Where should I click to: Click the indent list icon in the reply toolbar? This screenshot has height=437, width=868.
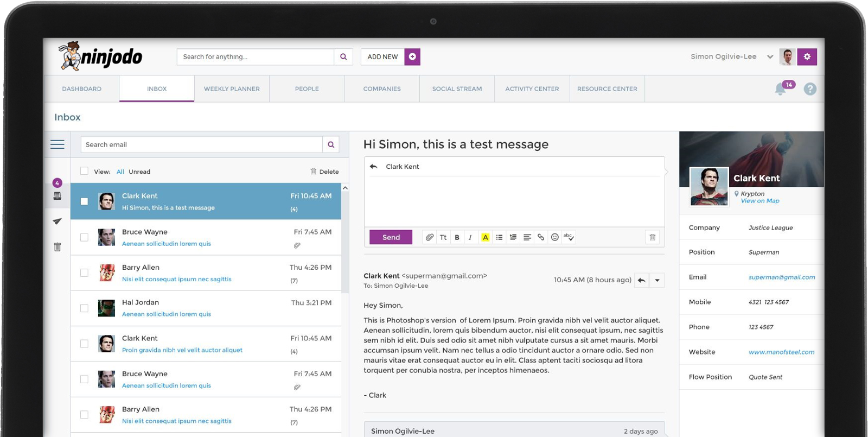click(x=513, y=237)
